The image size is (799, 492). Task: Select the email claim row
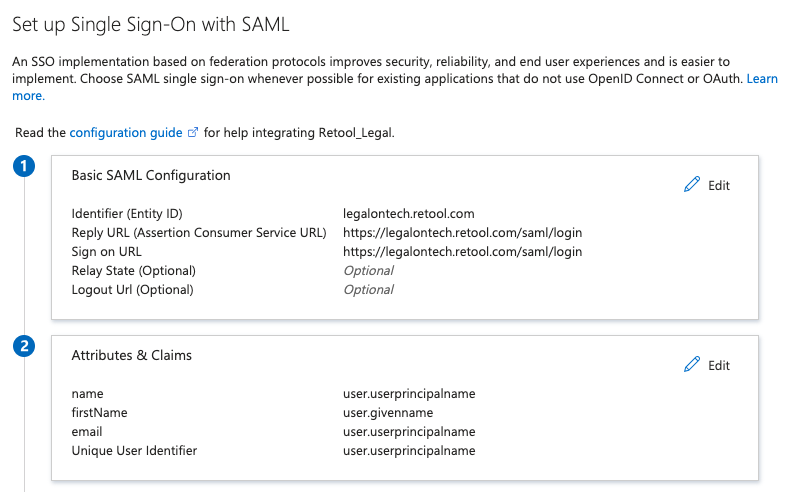point(274,431)
